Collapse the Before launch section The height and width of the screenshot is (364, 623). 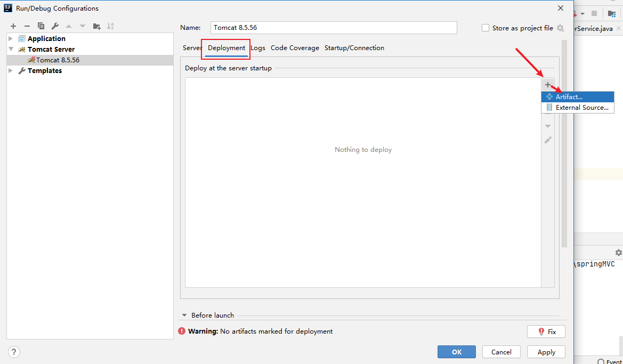[x=184, y=315]
